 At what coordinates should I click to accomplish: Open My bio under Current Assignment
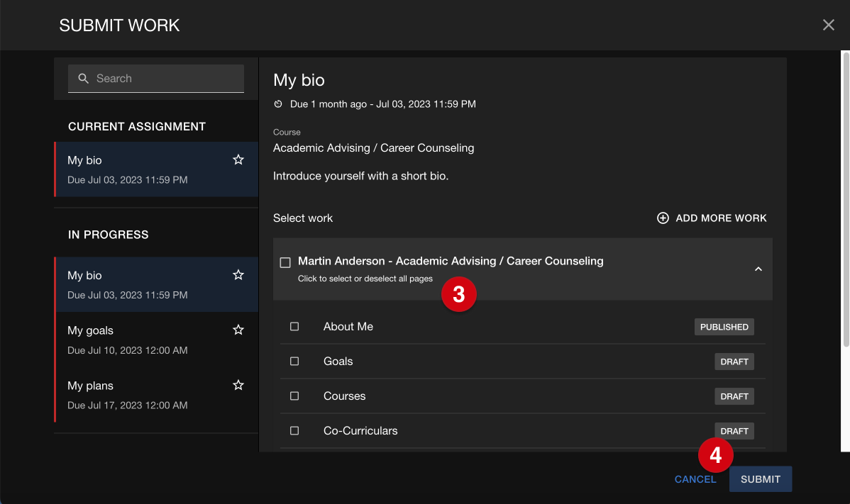pos(156,169)
